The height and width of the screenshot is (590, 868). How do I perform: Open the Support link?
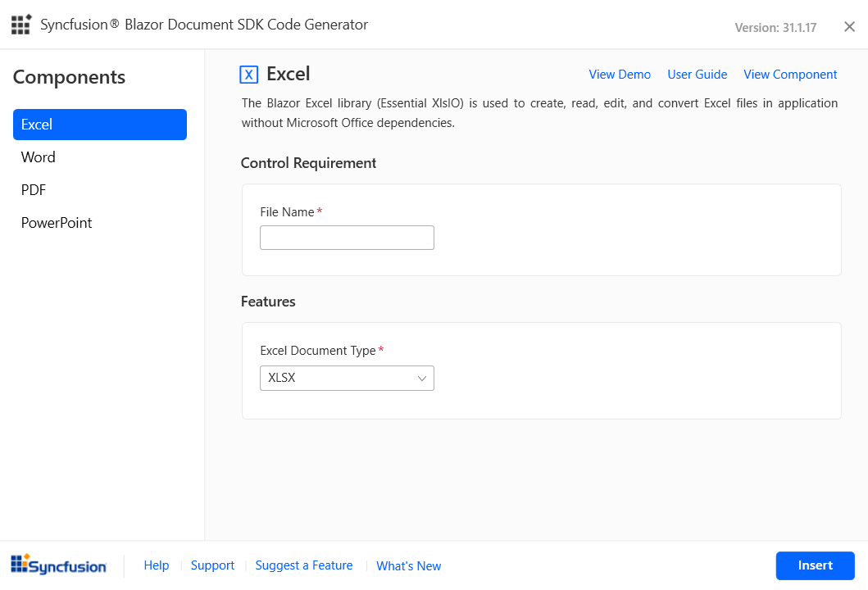212,565
